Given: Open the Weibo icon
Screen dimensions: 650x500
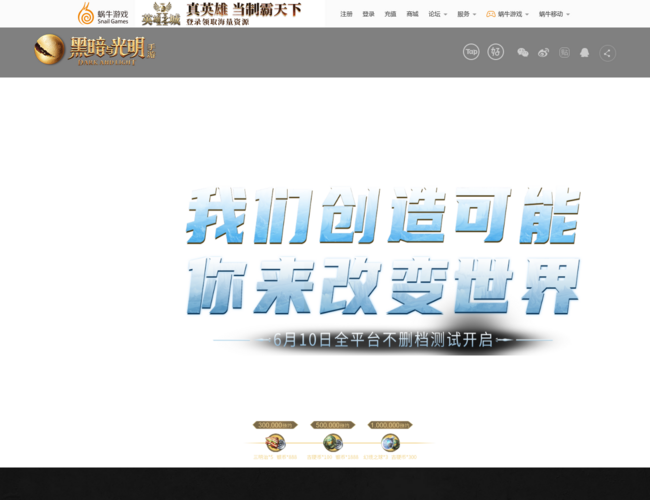Looking at the screenshot, I should pyautogui.click(x=543, y=52).
